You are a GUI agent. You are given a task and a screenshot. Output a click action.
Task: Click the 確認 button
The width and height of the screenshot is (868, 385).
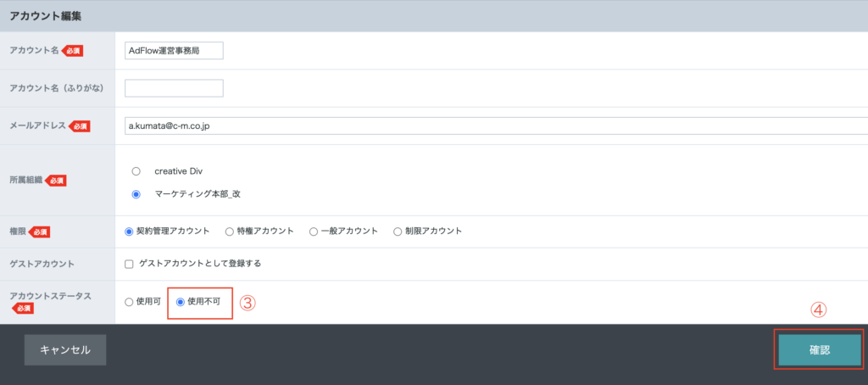click(x=819, y=349)
